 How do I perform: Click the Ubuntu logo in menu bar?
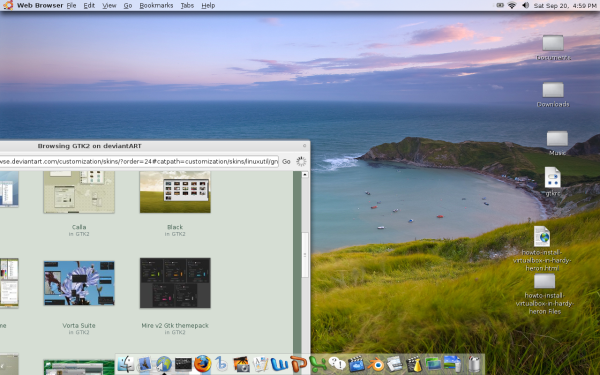[7, 5]
